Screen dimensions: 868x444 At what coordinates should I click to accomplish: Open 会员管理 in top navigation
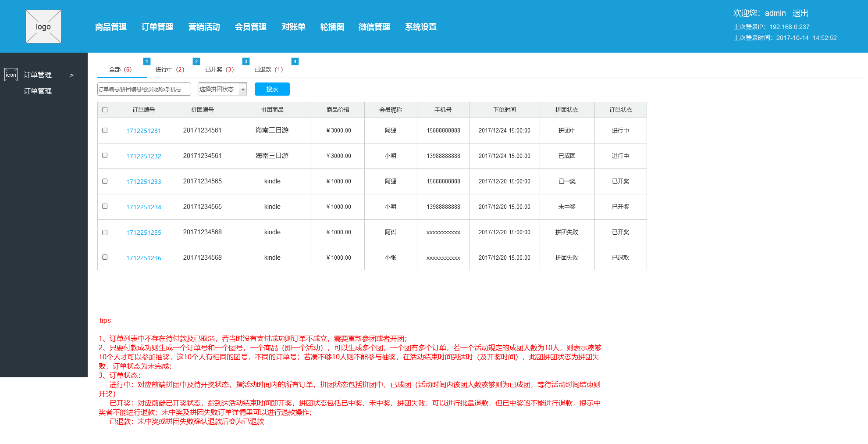coord(251,27)
